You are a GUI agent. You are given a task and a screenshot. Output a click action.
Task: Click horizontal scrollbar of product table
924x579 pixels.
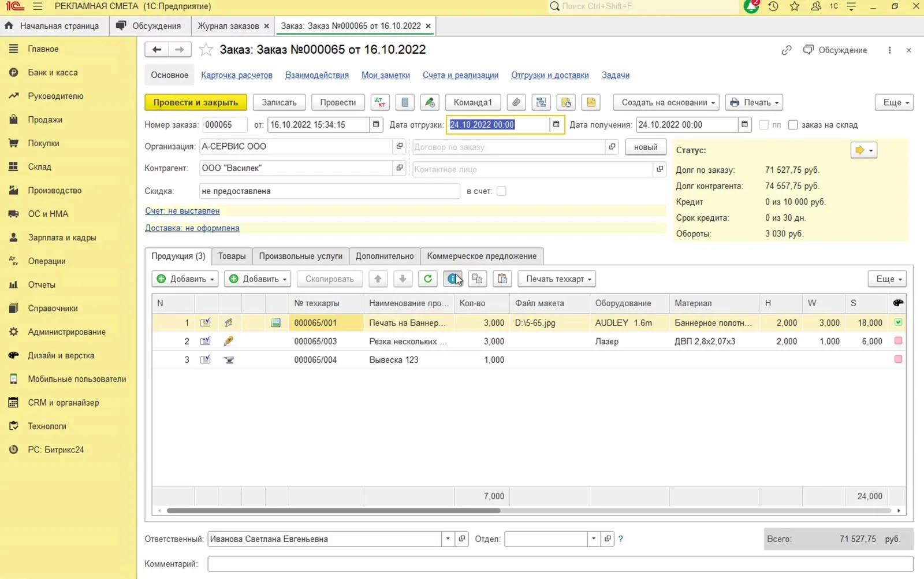coord(333,511)
